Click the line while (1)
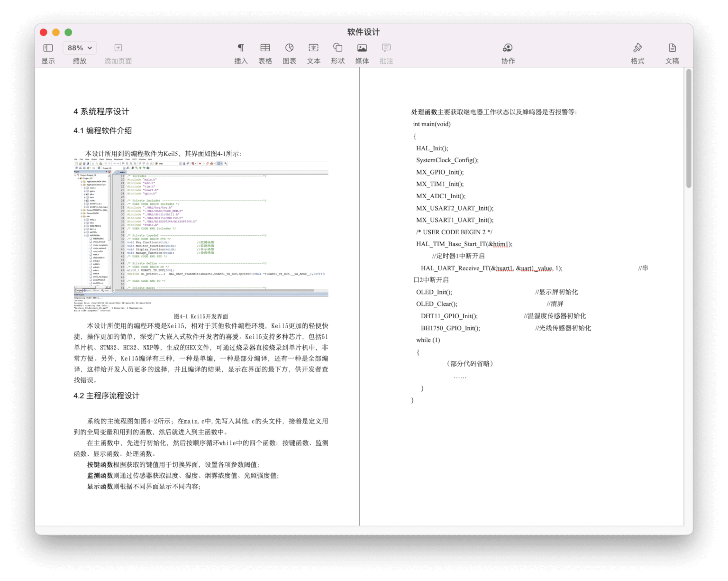 [428, 340]
